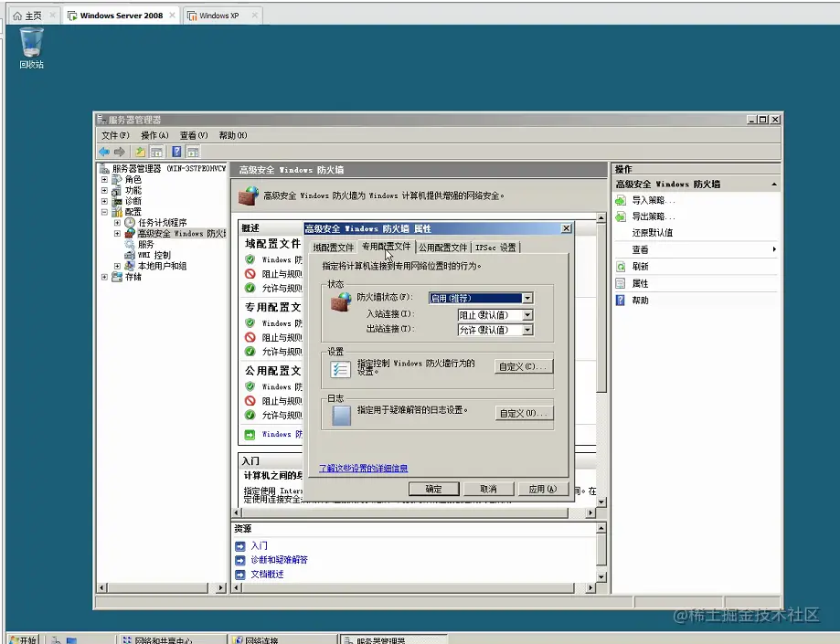Open the 帮助(H) menu
Screen dimensions: 840x644
(233, 135)
